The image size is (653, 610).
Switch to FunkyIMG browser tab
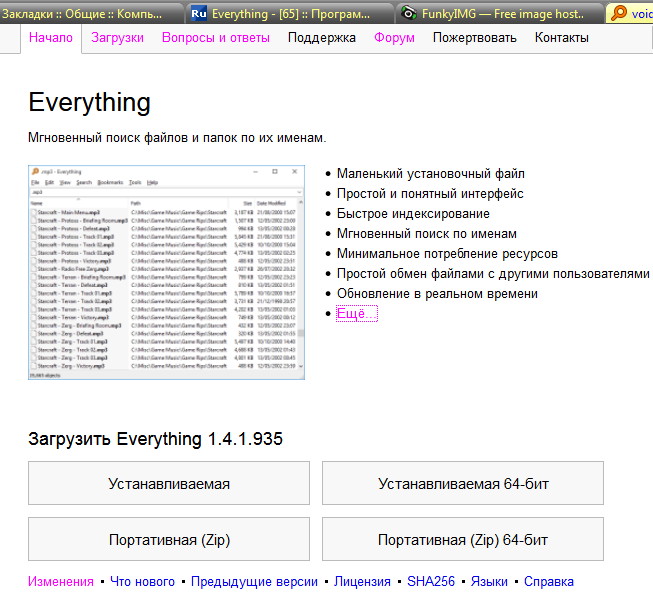coord(500,12)
